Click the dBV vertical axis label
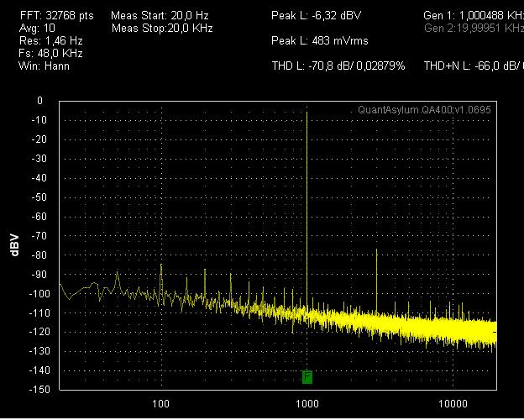The image size is (524, 420). click(x=15, y=245)
